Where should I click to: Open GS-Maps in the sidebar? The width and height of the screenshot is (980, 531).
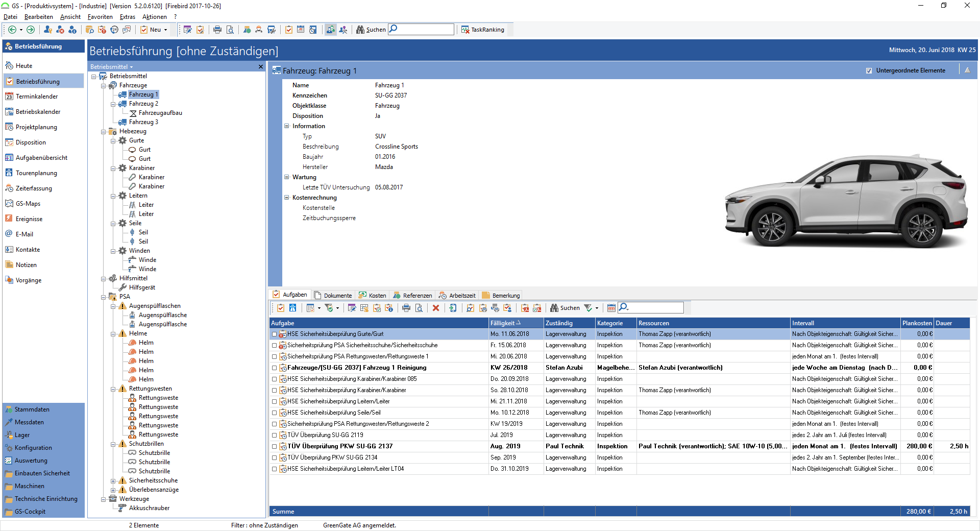point(28,204)
